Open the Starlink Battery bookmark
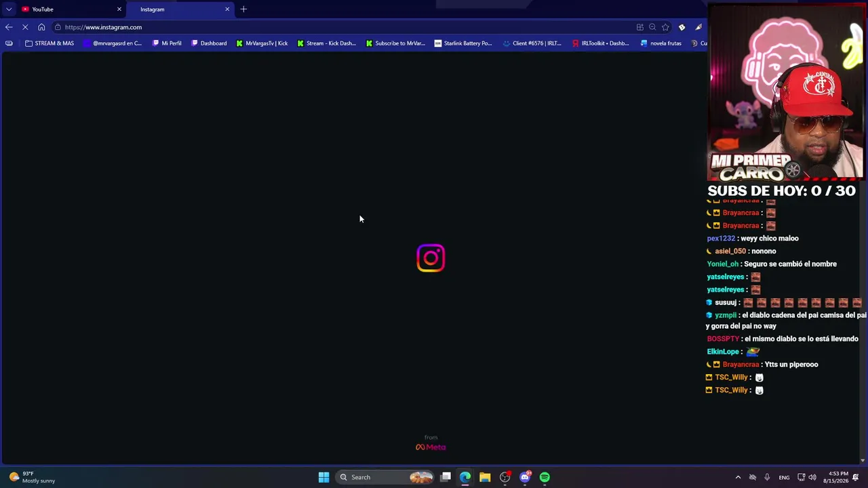Viewport: 868px width, 488px height. tap(463, 43)
